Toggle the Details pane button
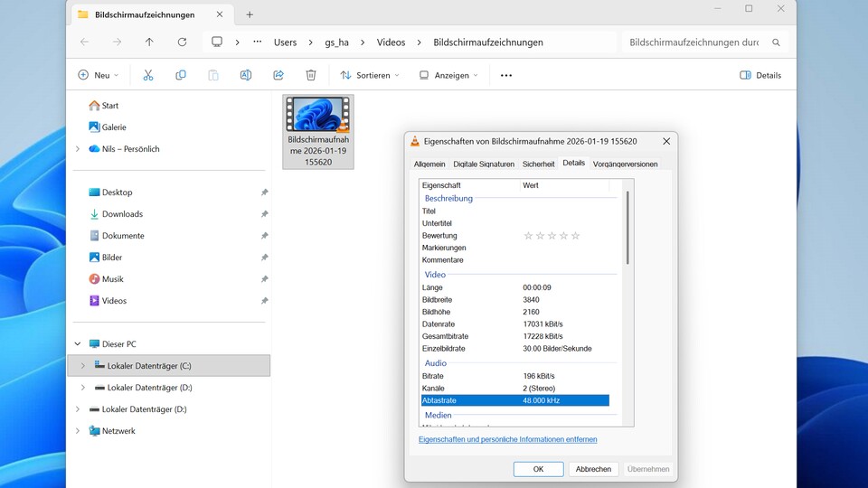The height and width of the screenshot is (488, 868). coord(760,75)
